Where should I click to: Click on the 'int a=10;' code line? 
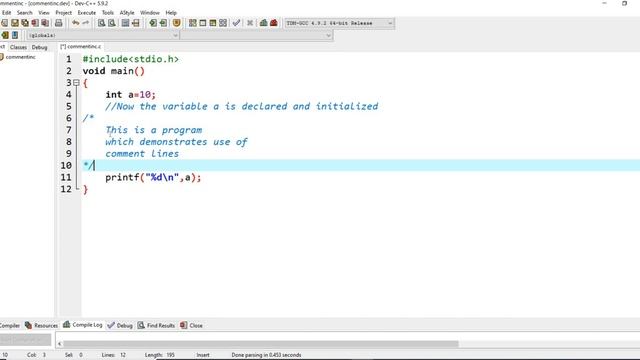coord(131,95)
